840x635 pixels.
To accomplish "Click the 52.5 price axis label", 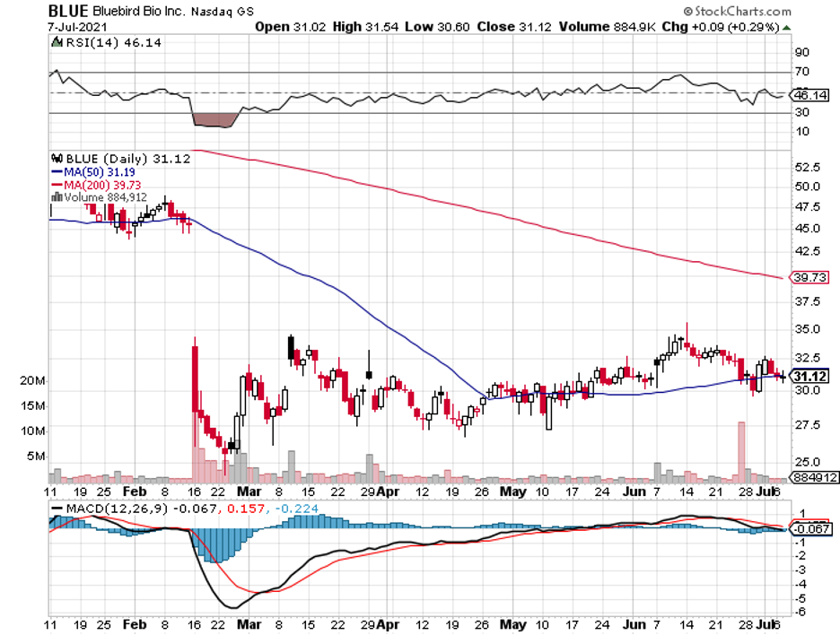I will [808, 167].
